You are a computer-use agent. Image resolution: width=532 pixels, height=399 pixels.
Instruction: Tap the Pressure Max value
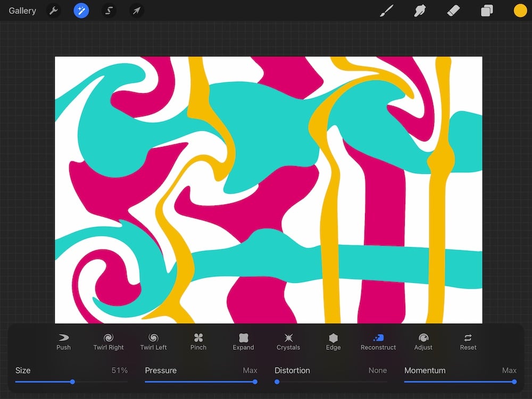point(250,370)
